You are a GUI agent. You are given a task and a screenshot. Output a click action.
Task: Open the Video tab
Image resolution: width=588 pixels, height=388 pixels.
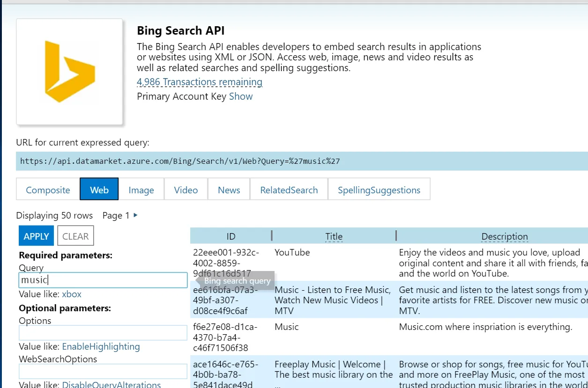pos(186,190)
